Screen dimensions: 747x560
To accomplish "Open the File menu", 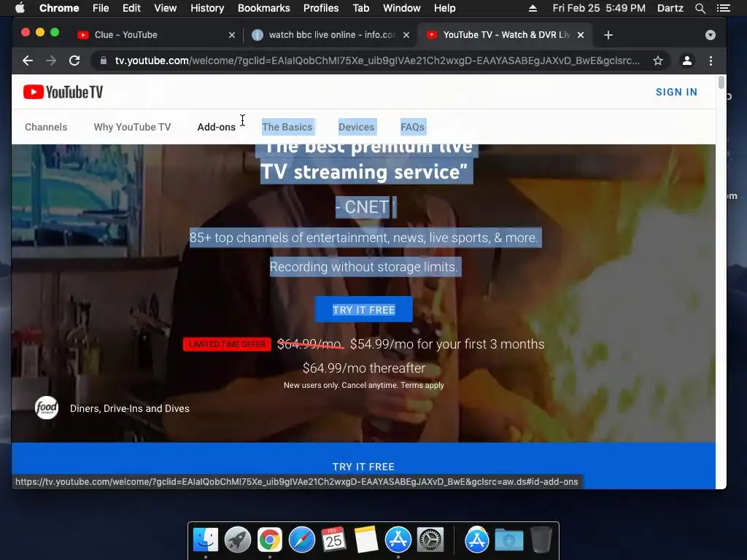I will [x=101, y=8].
